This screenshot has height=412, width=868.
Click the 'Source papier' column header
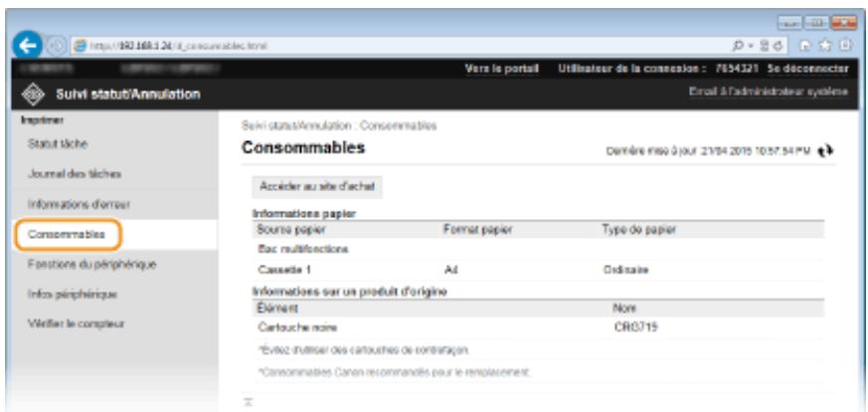pos(291,229)
